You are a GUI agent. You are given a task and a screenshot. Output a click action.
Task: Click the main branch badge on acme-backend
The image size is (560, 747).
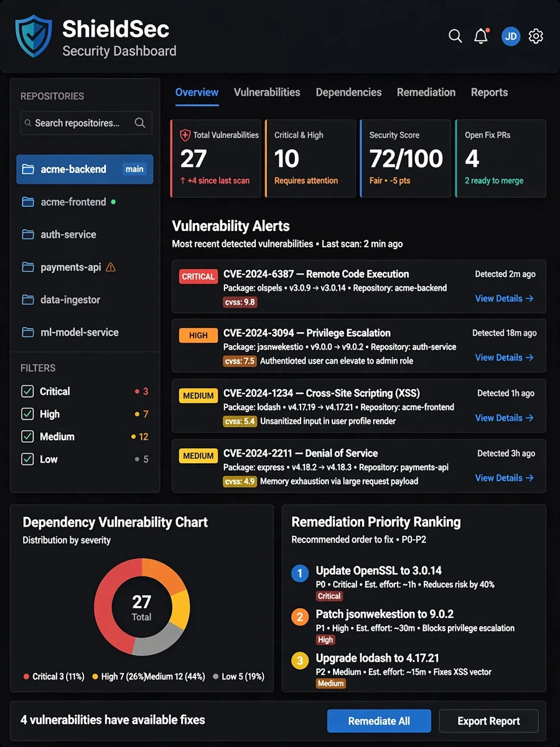click(x=134, y=169)
